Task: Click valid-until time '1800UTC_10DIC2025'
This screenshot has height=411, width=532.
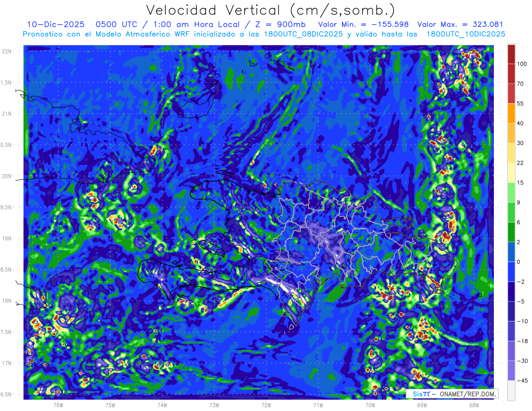Action: [x=465, y=34]
